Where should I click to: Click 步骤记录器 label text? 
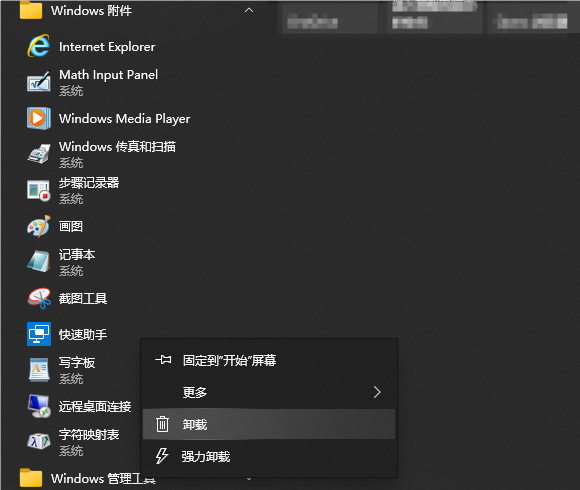point(89,183)
